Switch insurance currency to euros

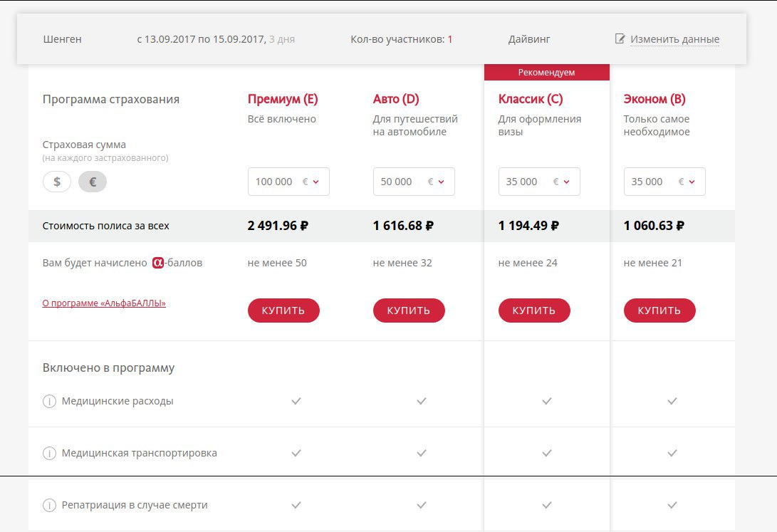93,182
